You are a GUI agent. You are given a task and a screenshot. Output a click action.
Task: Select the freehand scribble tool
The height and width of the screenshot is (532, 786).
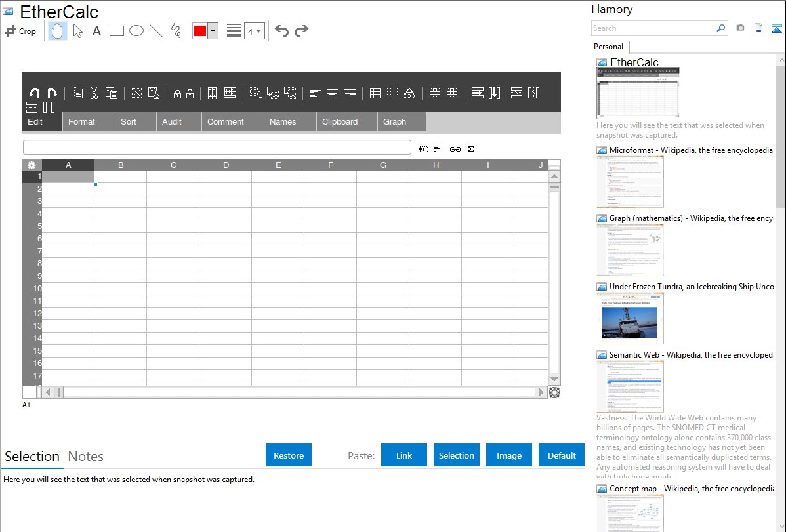pos(176,31)
